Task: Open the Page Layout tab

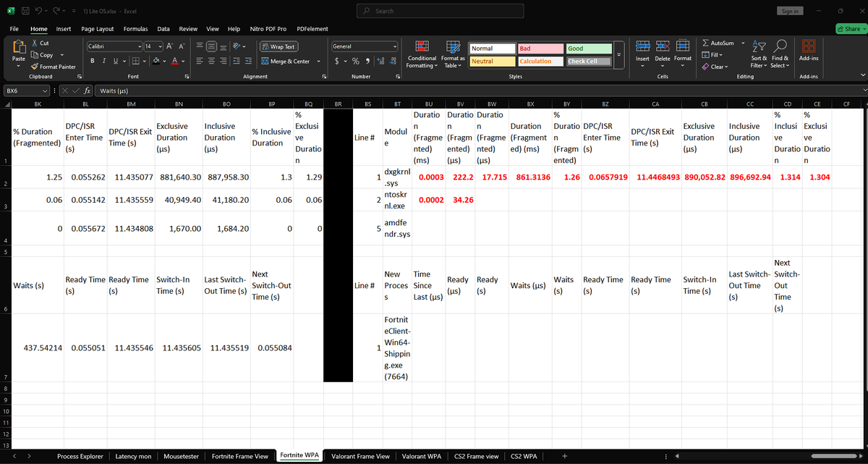Action: [x=98, y=28]
